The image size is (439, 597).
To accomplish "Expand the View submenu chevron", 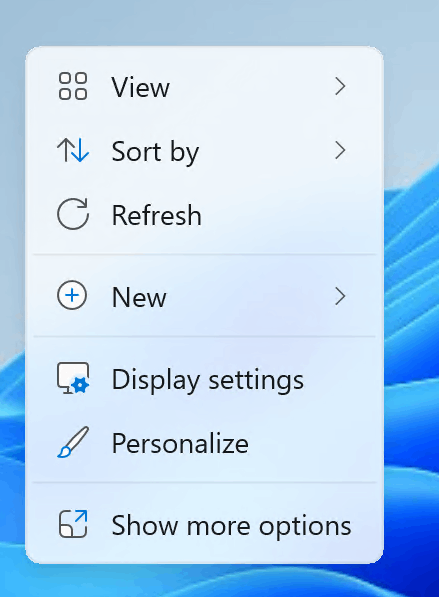I will [x=340, y=86].
